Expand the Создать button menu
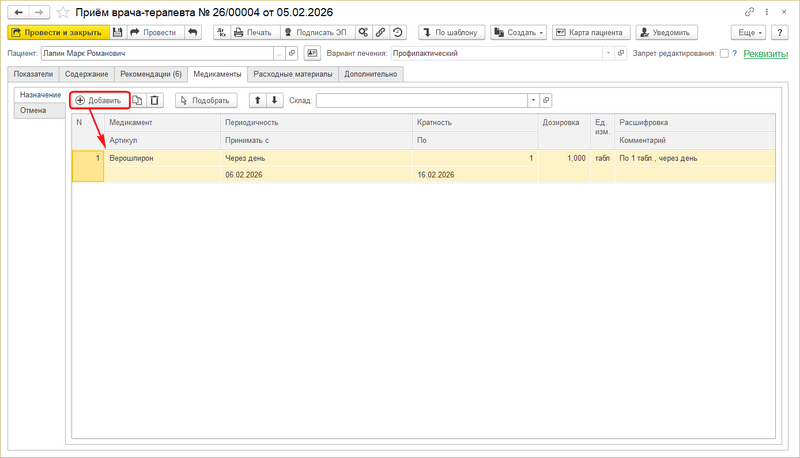This screenshot has width=800, height=458. (x=518, y=32)
